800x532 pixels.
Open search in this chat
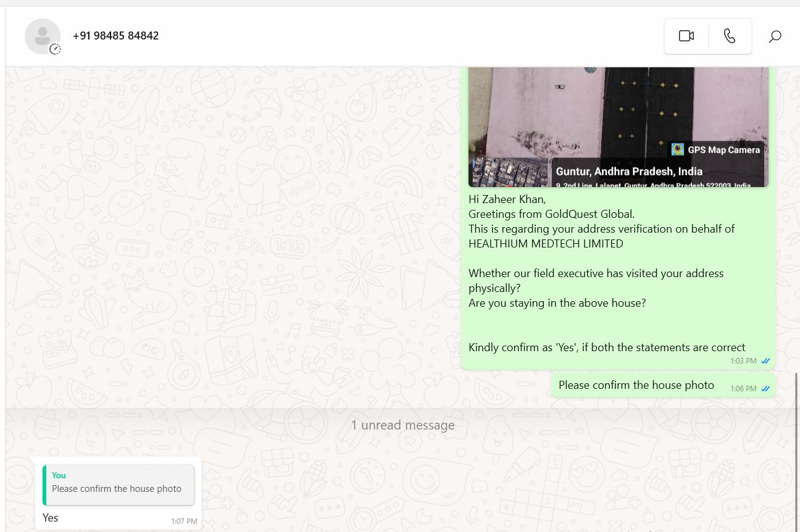pyautogui.click(x=775, y=36)
